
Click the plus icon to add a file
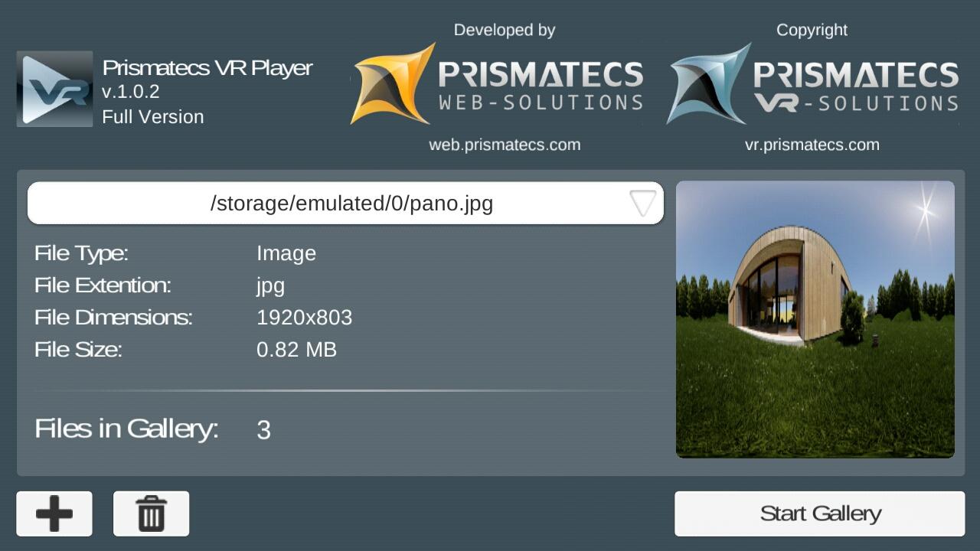coord(54,514)
